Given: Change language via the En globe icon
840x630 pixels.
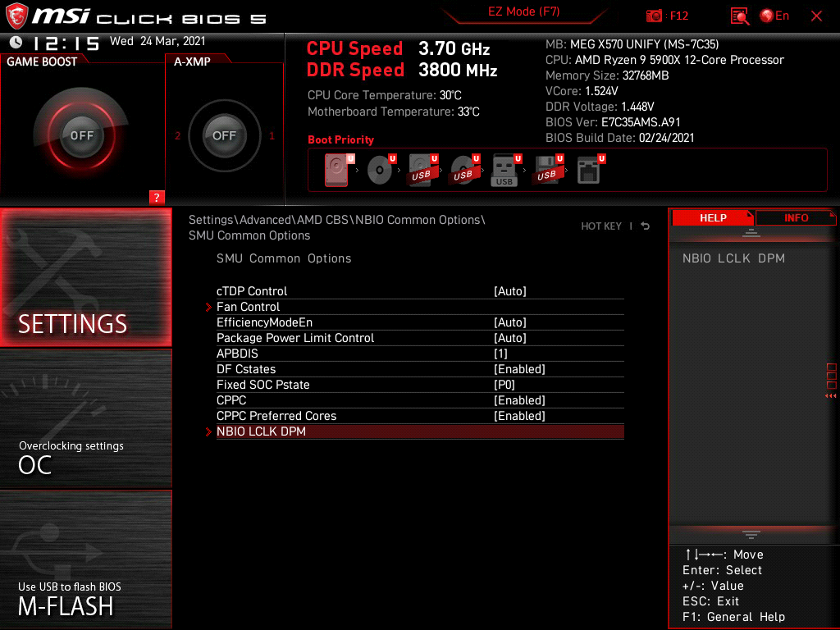Looking at the screenshot, I should tap(774, 16).
